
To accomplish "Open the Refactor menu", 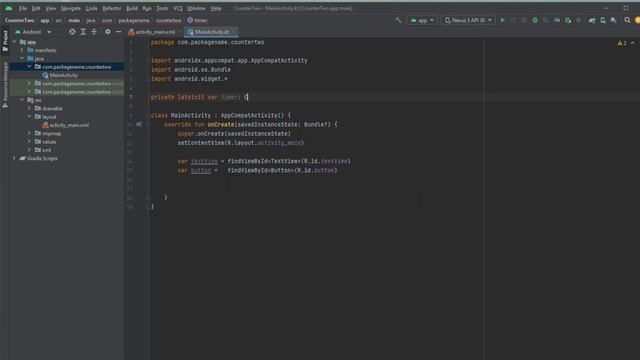I will tap(112, 8).
